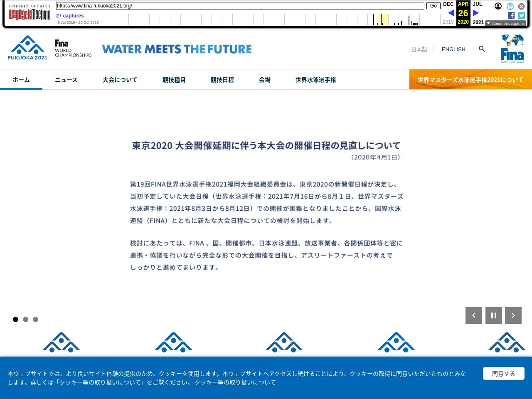Image resolution: width=532 pixels, height=399 pixels.
Task: Select the third carousel slide dot
Action: pos(35,319)
